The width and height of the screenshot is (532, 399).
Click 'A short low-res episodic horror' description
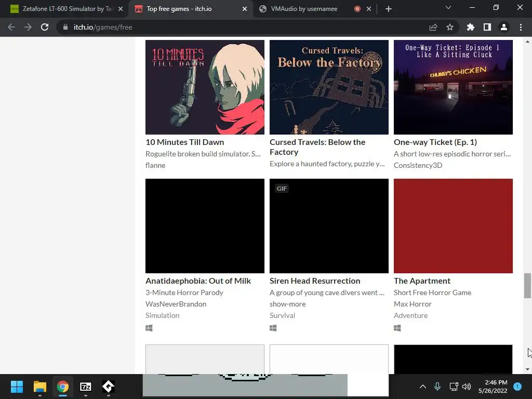[453, 154]
